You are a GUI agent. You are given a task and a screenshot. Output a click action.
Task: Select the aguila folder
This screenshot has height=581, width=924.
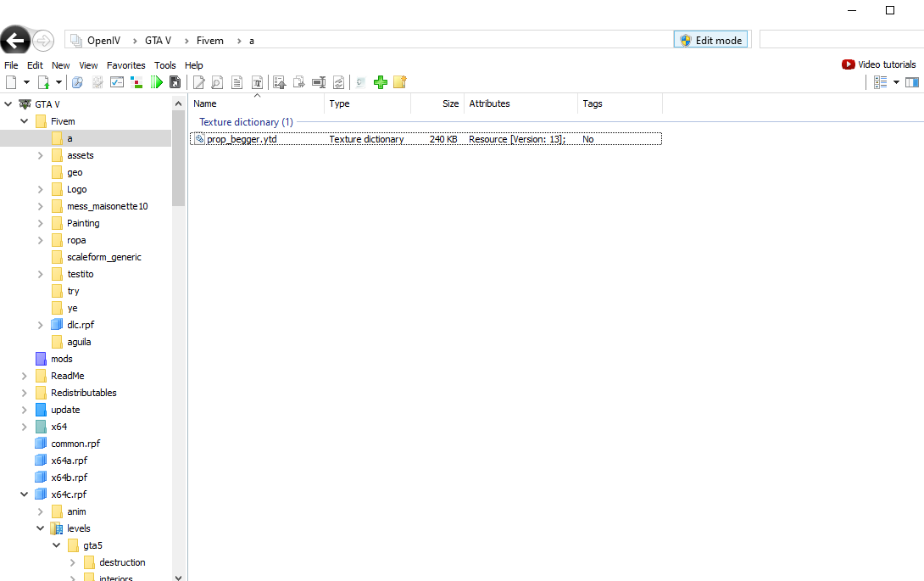(x=78, y=342)
